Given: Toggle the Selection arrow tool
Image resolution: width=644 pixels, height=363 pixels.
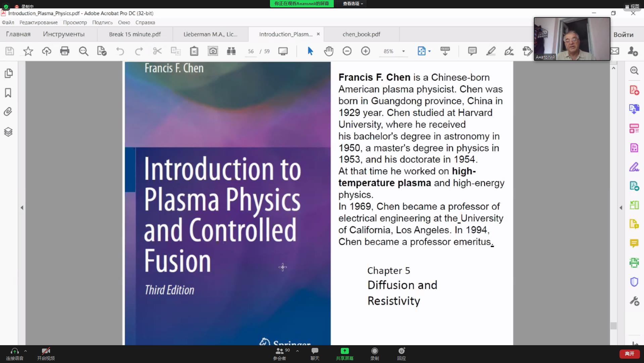Looking at the screenshot, I should 310,51.
